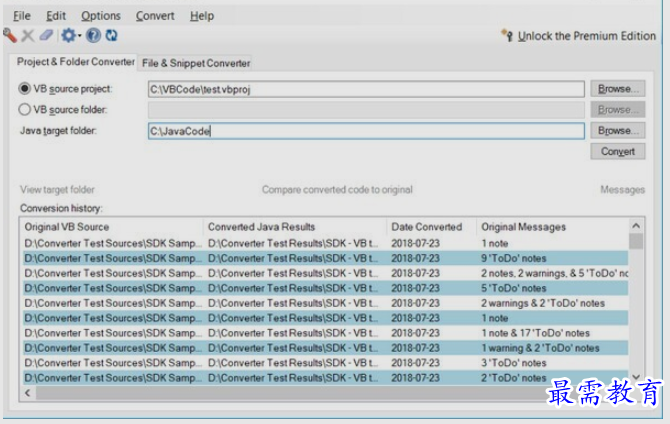670x424 pixels.
Task: Click the gray X delete toolbar icon
Action: tap(28, 35)
